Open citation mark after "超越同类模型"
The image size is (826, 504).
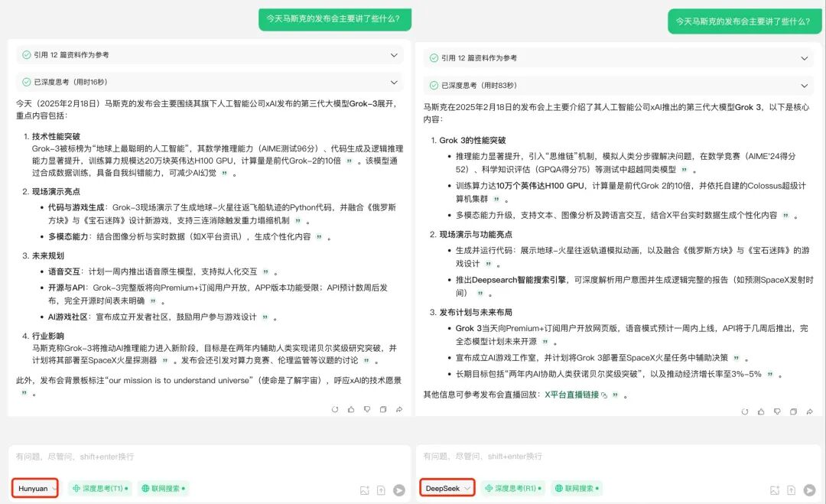(x=684, y=170)
